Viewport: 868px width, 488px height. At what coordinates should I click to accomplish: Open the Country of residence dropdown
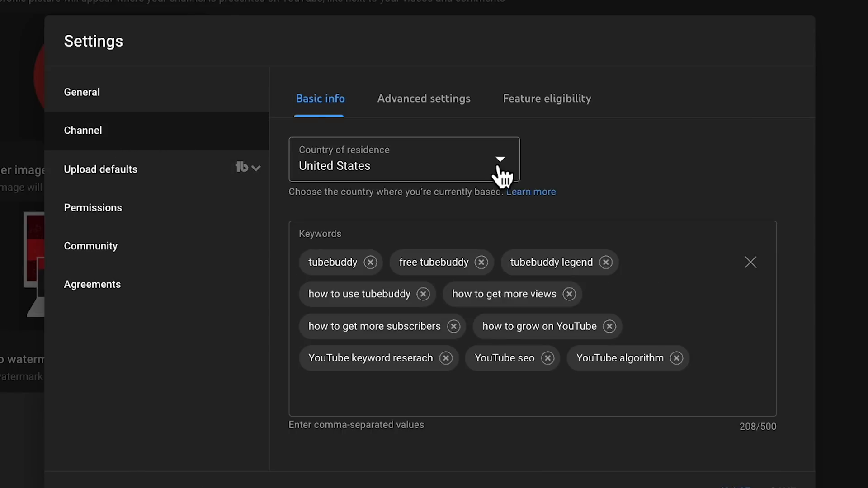coord(404,159)
